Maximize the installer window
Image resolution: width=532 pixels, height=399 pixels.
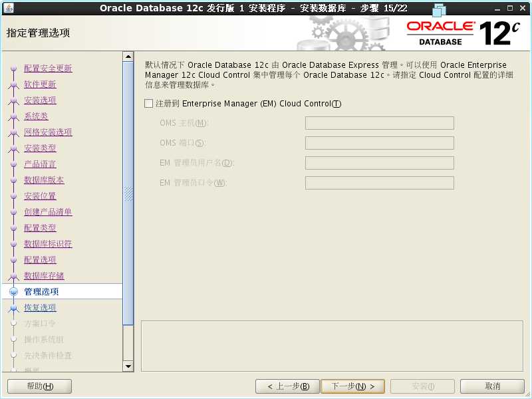point(510,8)
